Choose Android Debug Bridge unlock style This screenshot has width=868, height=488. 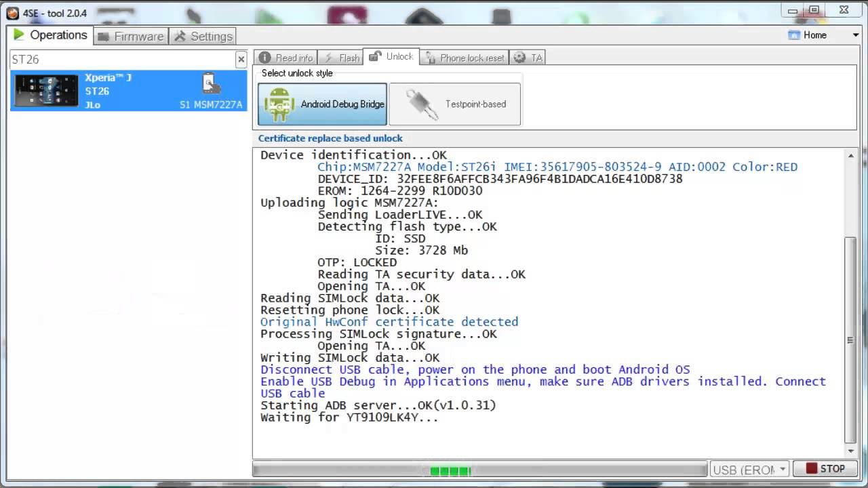pos(322,104)
